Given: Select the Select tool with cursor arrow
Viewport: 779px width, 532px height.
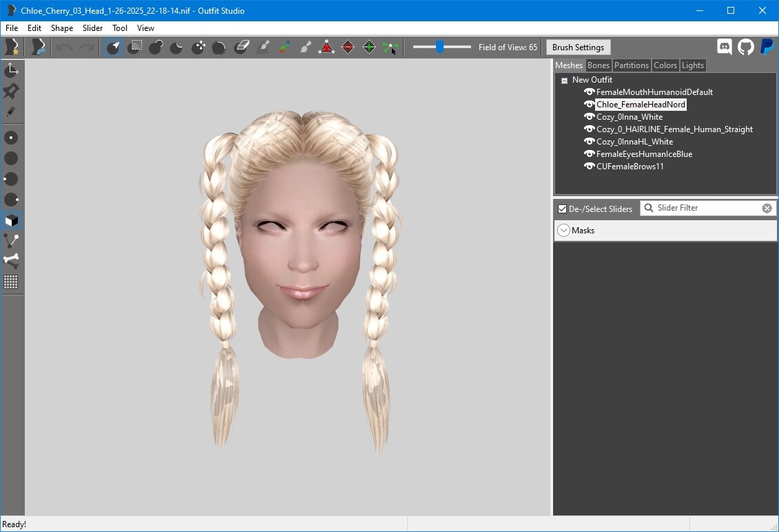Looking at the screenshot, I should point(113,47).
